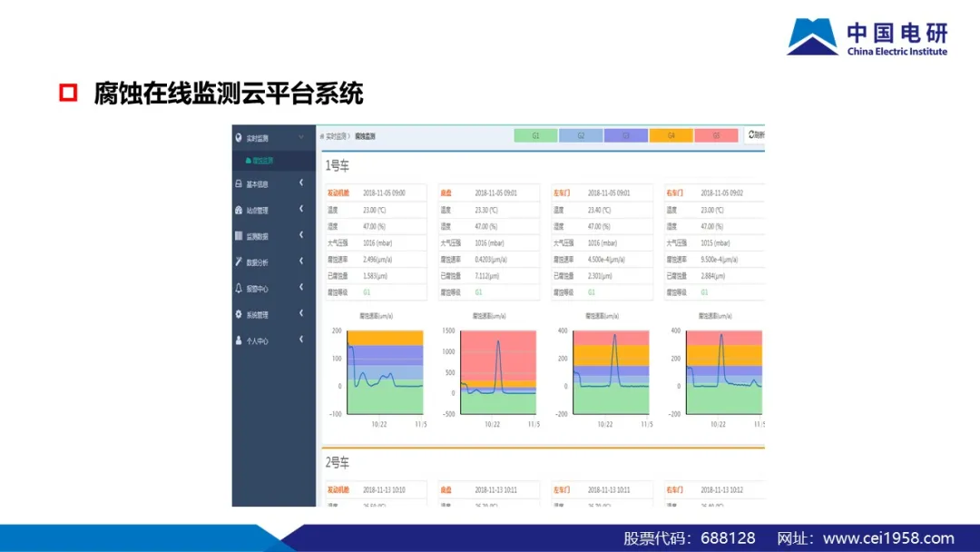Select the orange G4 grade swatch
This screenshot has width=980, height=552.
pos(671,135)
